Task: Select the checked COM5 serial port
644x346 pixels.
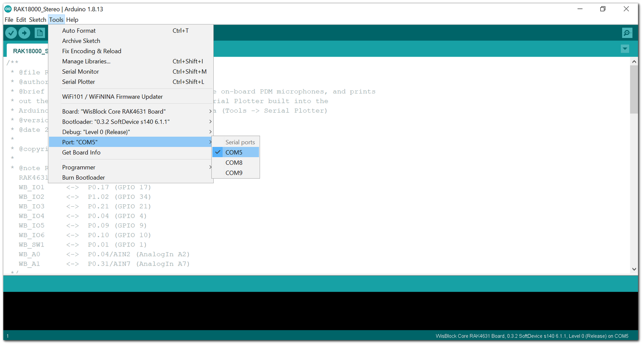Action: click(235, 152)
